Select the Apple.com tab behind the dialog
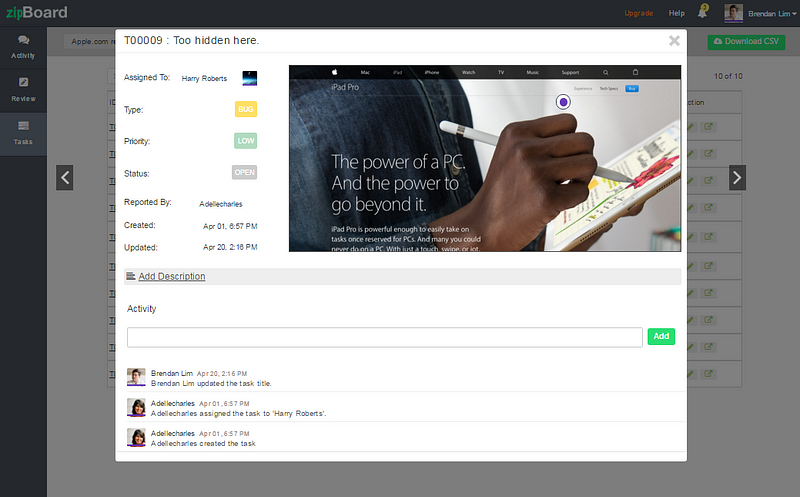800x497 pixels. click(x=90, y=41)
